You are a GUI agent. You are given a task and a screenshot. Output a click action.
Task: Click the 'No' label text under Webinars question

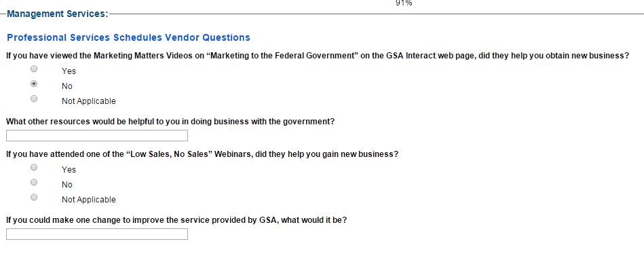(x=67, y=185)
